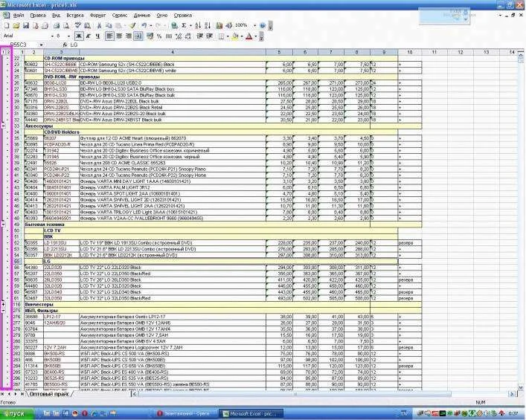The image size is (526, 420).
Task: Open the Формат menu
Action: (x=97, y=16)
